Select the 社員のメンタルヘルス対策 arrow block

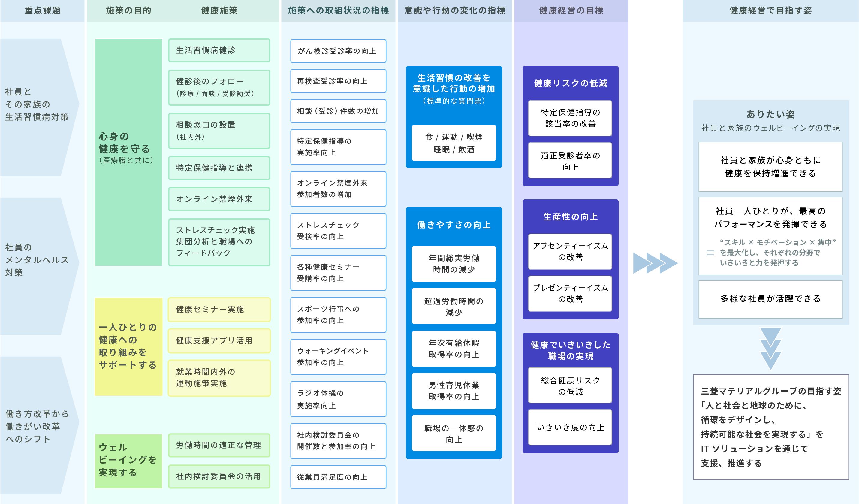click(39, 266)
